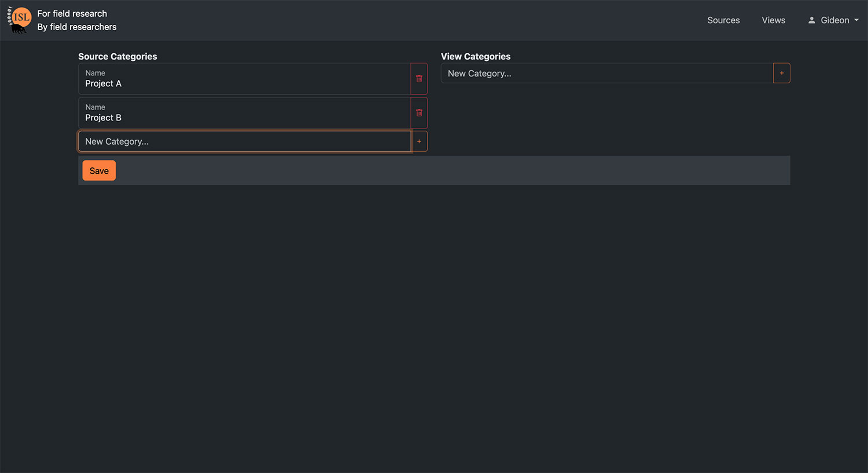Click the Name label above Project A
This screenshot has height=473, width=868.
click(95, 73)
